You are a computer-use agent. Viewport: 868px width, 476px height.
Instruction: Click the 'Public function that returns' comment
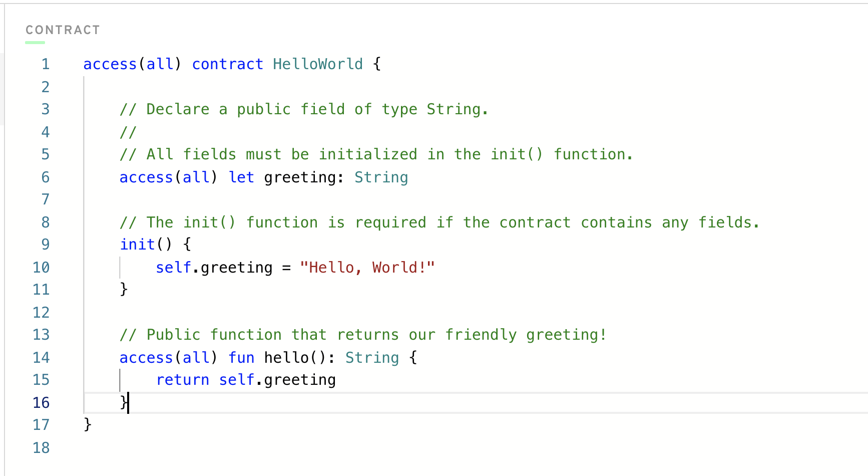pos(363,335)
